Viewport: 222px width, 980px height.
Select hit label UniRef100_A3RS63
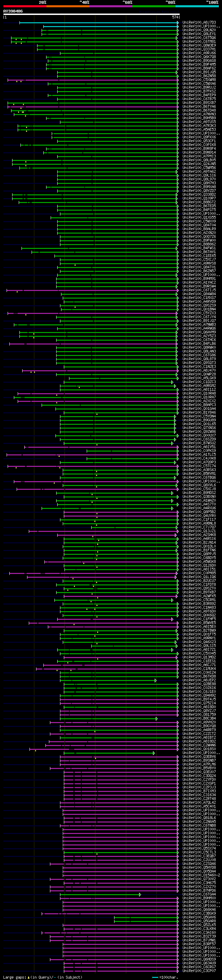[199, 470]
